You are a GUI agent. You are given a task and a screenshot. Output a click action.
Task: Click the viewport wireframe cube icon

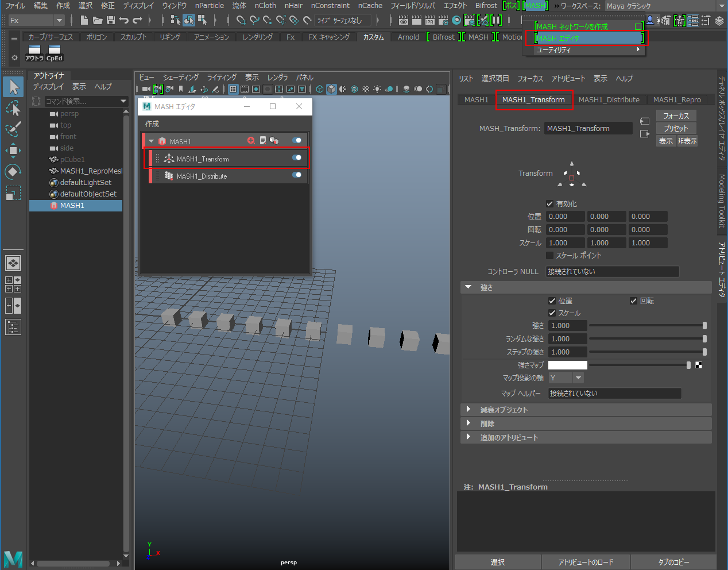[x=320, y=89]
